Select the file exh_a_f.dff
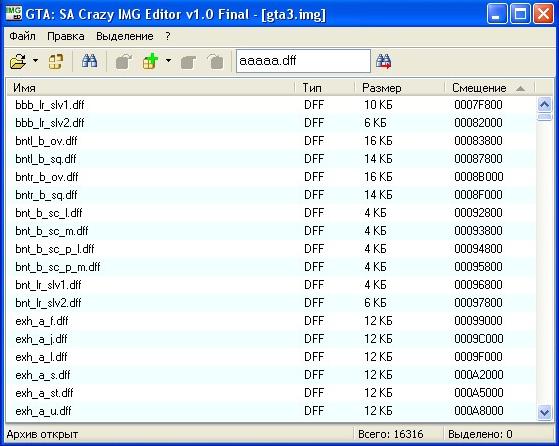Screen dimensions: 559x446 [x=42, y=321]
